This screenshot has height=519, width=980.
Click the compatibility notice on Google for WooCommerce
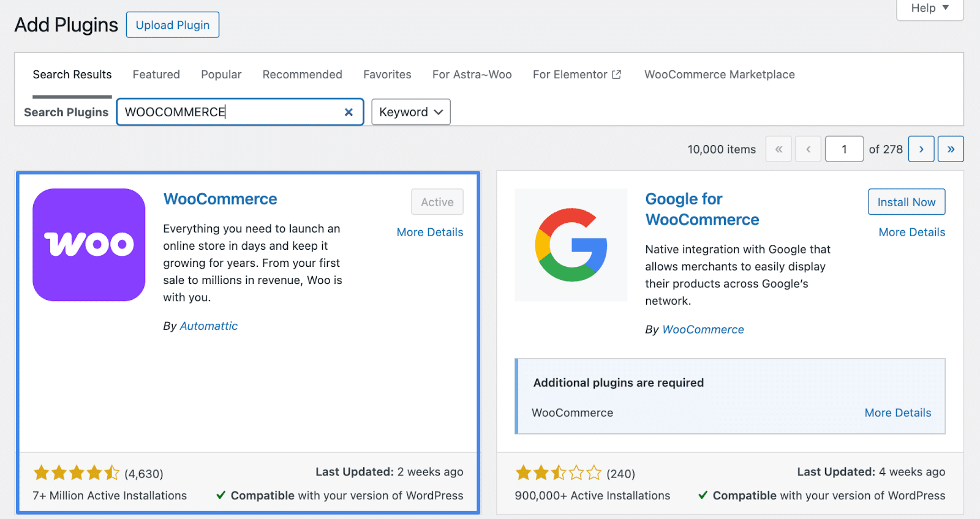[822, 496]
